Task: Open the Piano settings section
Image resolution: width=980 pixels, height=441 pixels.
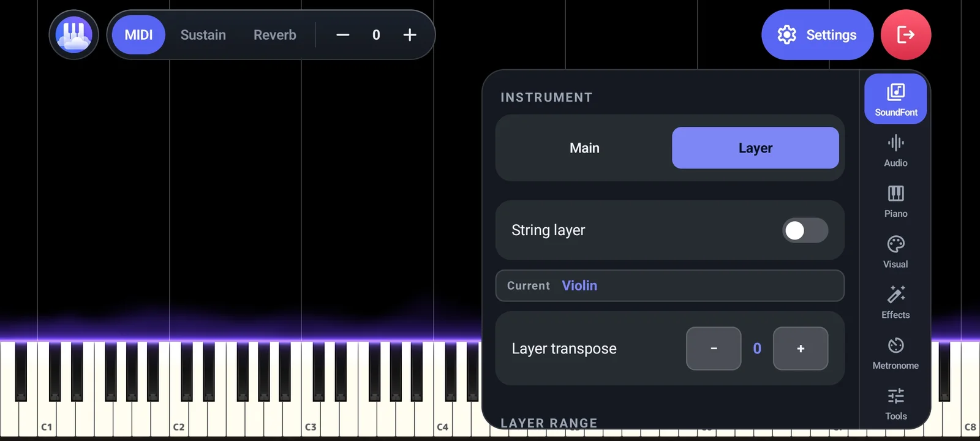Action: click(895, 202)
